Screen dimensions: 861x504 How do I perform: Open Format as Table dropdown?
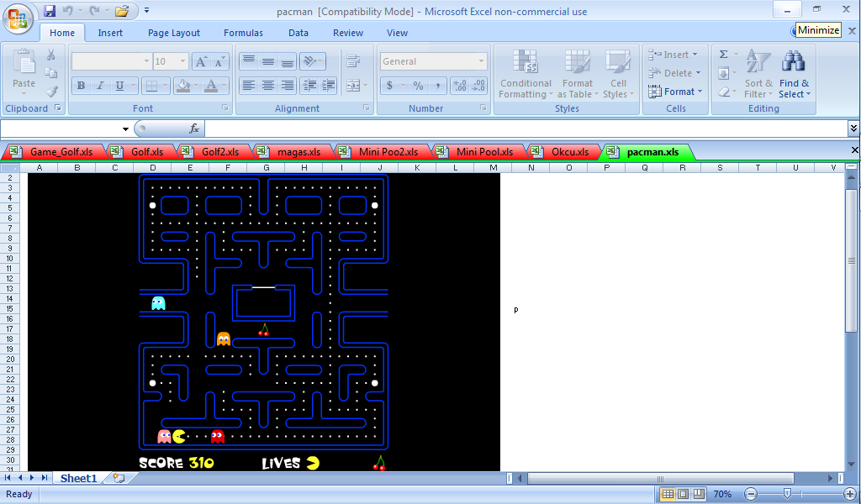coord(578,75)
